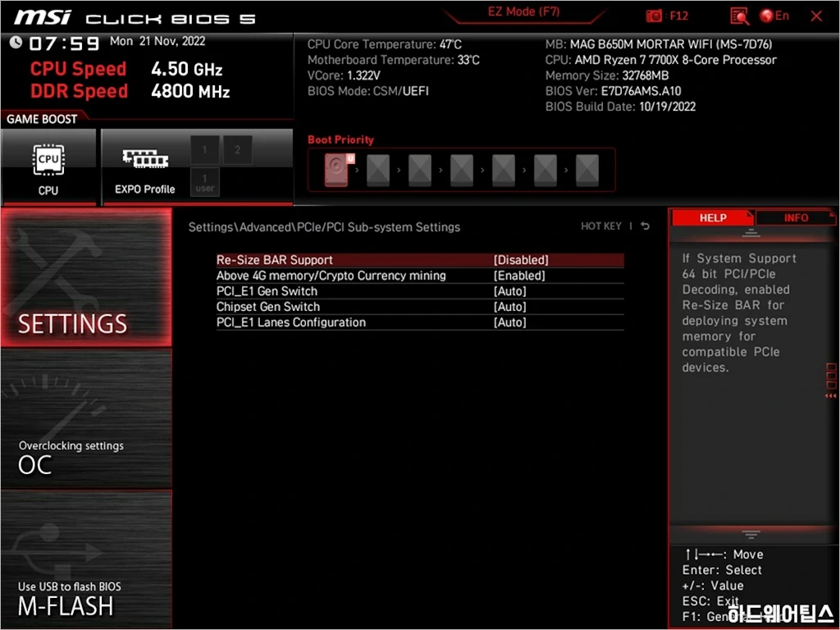Open HOT KEY list
The height and width of the screenshot is (630, 840).
point(601,226)
